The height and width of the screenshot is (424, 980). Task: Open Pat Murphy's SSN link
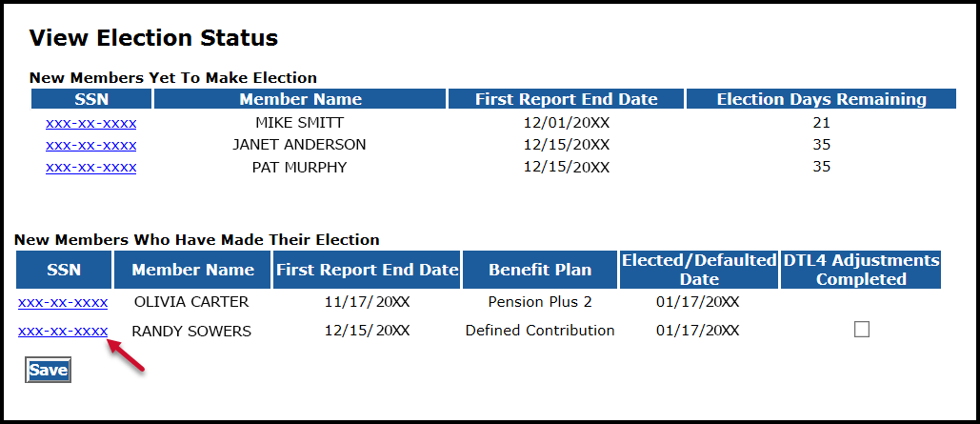click(90, 167)
